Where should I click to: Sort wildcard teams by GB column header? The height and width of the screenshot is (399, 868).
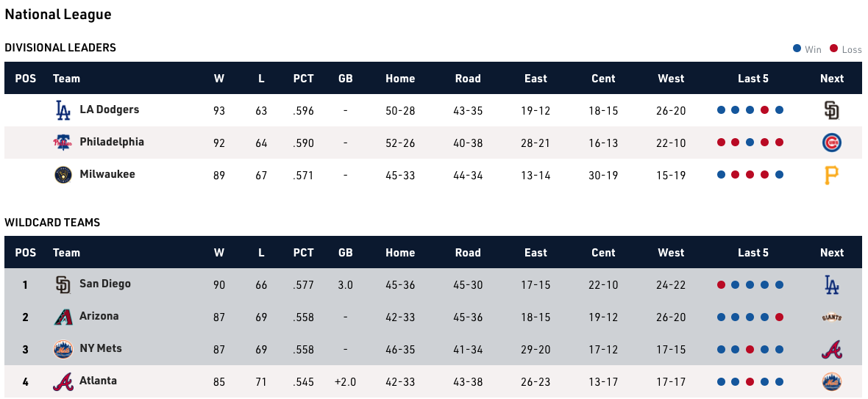[x=345, y=253]
